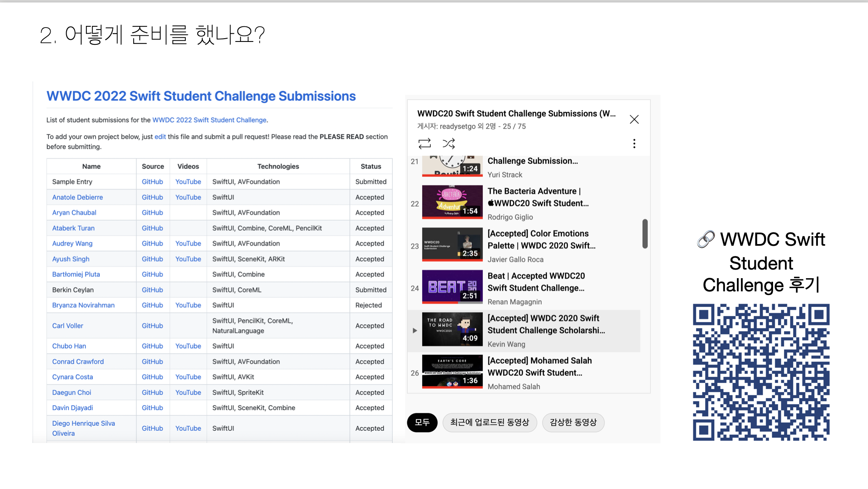The image size is (868, 489).
Task: Open Anatole Debierre's name link
Action: click(77, 197)
